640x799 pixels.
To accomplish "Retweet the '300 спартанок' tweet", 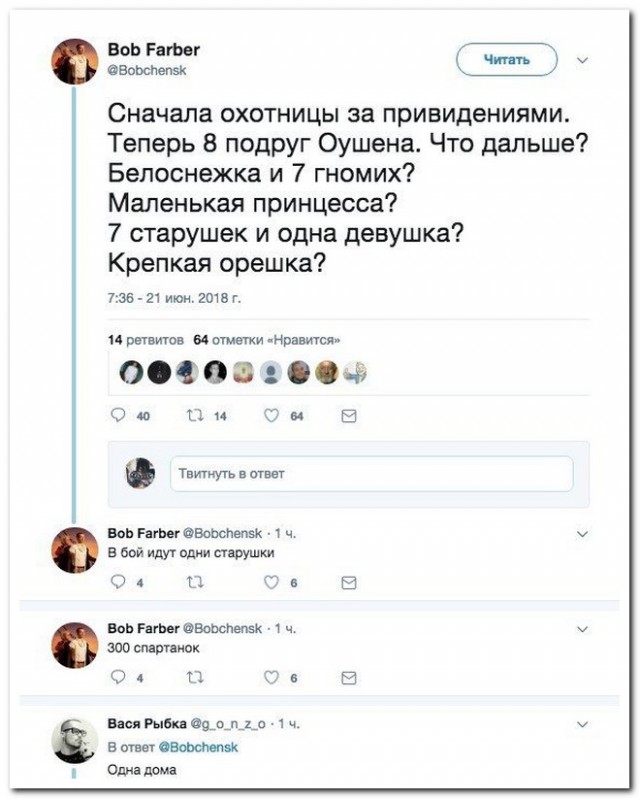I will click(x=193, y=677).
